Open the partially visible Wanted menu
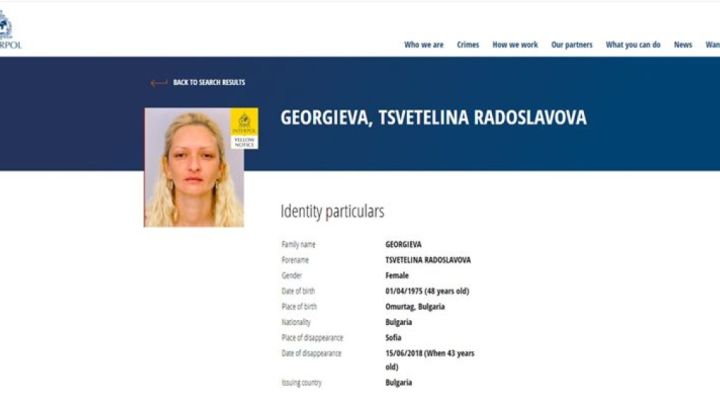Viewport: 720px width, 405px height. point(713,45)
